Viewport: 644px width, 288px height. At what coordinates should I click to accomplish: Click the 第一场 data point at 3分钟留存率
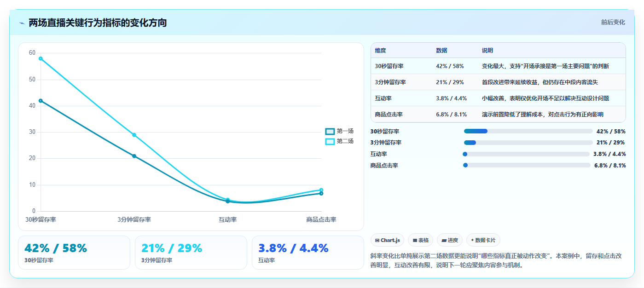coord(134,156)
